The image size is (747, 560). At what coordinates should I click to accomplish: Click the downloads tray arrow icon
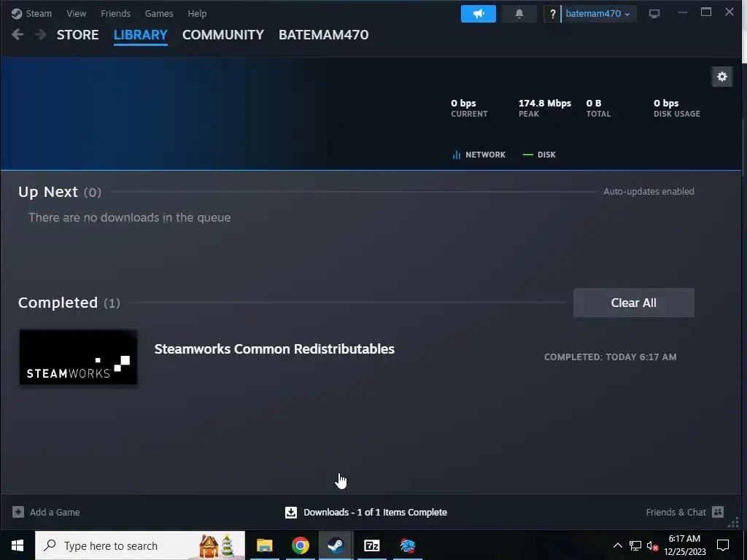[290, 513]
